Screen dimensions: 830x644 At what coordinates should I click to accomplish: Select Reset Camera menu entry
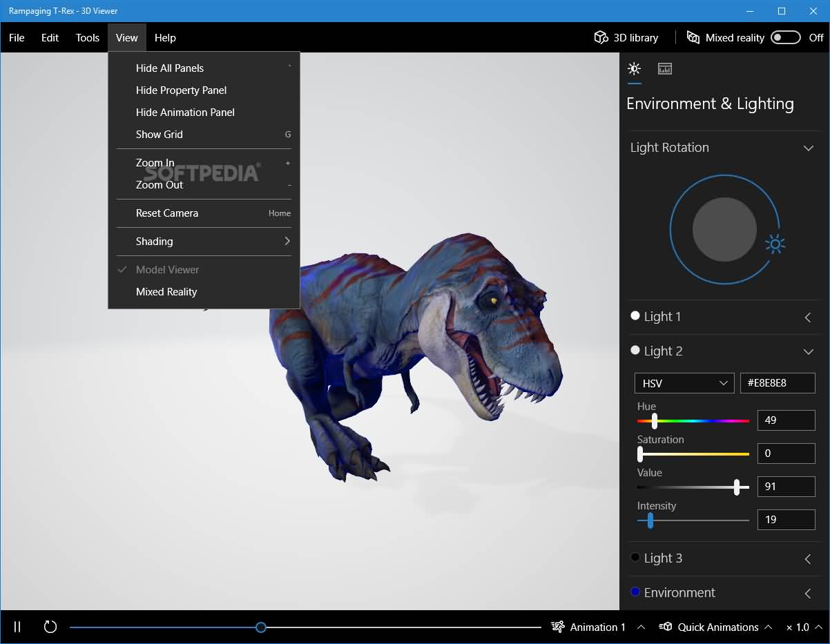167,213
